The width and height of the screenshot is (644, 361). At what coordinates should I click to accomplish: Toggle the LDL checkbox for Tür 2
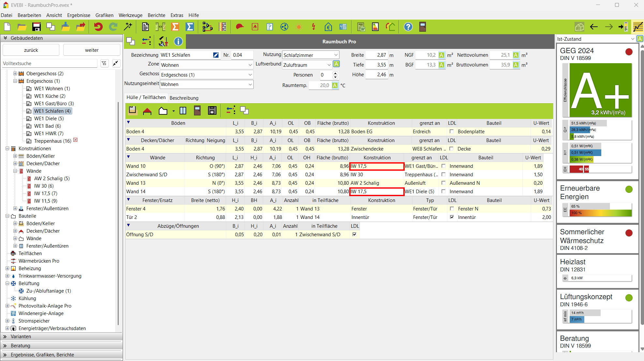(452, 217)
